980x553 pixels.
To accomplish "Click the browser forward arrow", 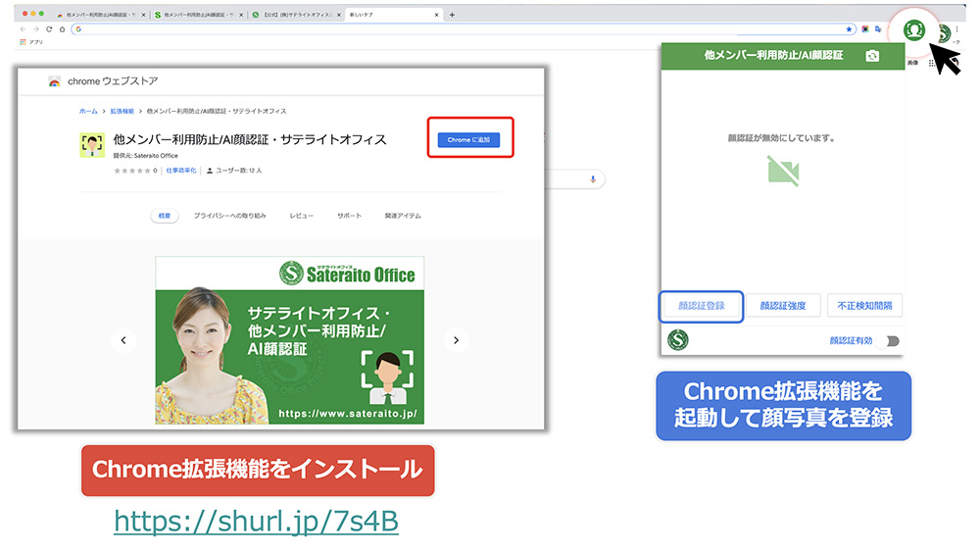I will [x=35, y=28].
